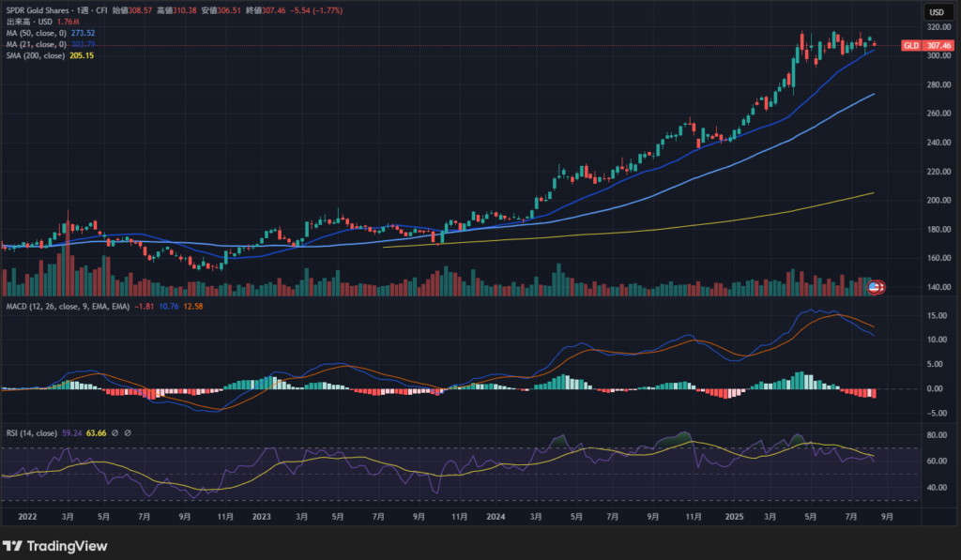Click the 1週 interval label
Viewport: 961px width, 560px height.
pos(83,10)
